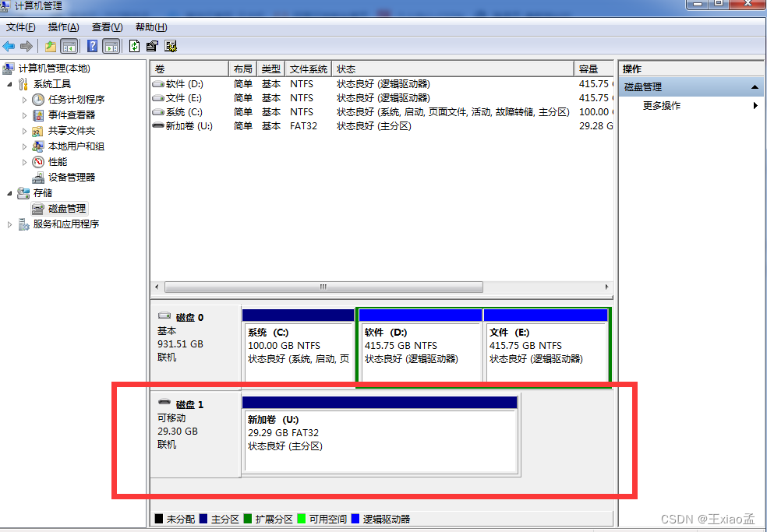The image size is (767, 532).
Task: Sort by the 状态 column header
Action: point(453,69)
